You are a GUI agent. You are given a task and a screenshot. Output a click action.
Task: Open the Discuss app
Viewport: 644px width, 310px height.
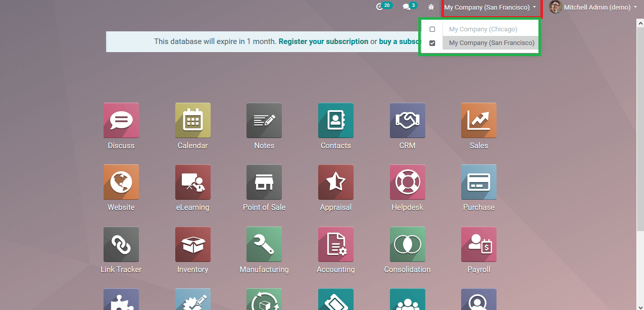[x=121, y=120]
